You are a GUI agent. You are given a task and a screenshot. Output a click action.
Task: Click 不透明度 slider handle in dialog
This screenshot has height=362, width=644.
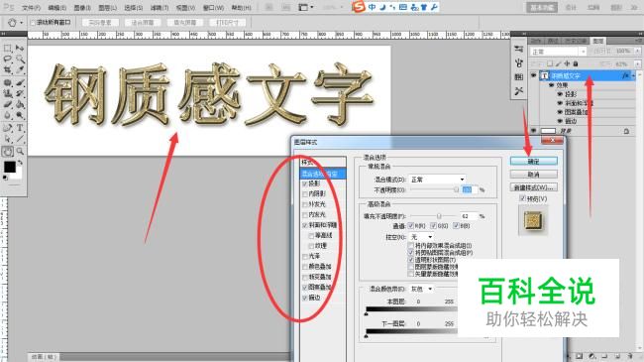coord(457,189)
